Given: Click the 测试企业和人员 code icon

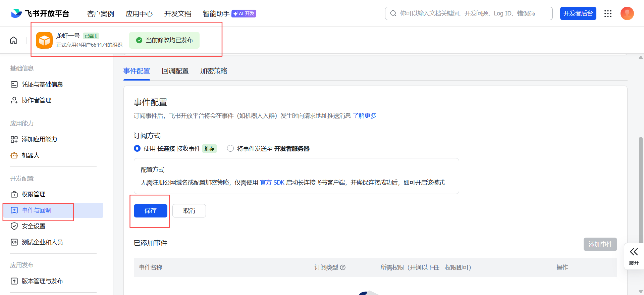Looking at the screenshot, I should pyautogui.click(x=14, y=242).
